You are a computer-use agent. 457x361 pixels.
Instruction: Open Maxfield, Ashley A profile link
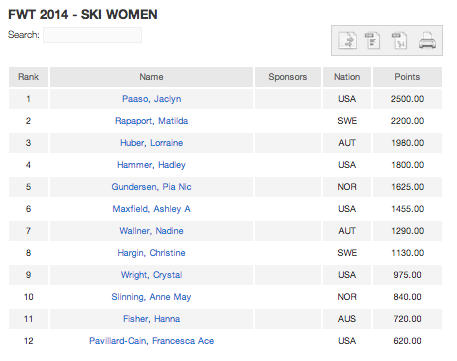point(152,209)
